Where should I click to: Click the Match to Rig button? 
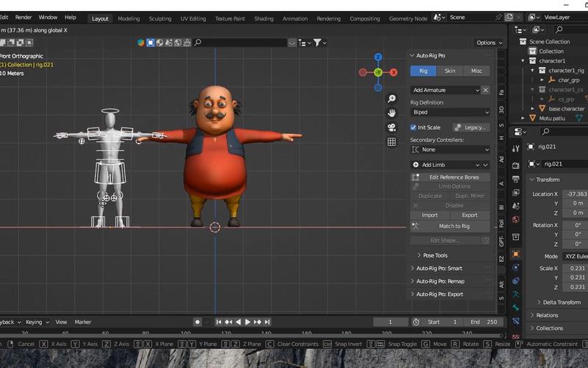coord(450,226)
